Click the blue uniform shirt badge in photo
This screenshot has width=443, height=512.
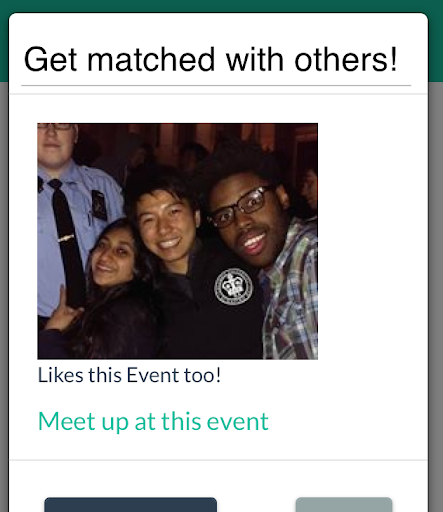tap(99, 205)
